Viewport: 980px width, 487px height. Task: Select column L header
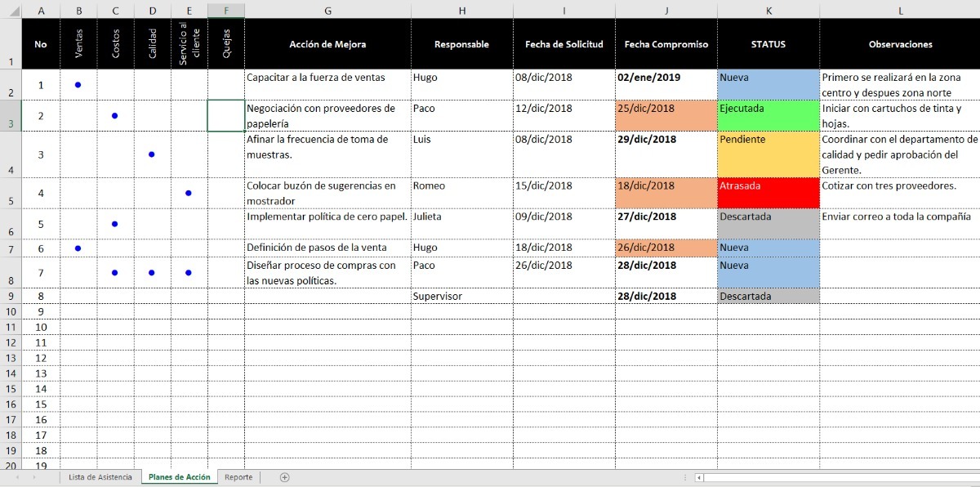[x=900, y=11]
